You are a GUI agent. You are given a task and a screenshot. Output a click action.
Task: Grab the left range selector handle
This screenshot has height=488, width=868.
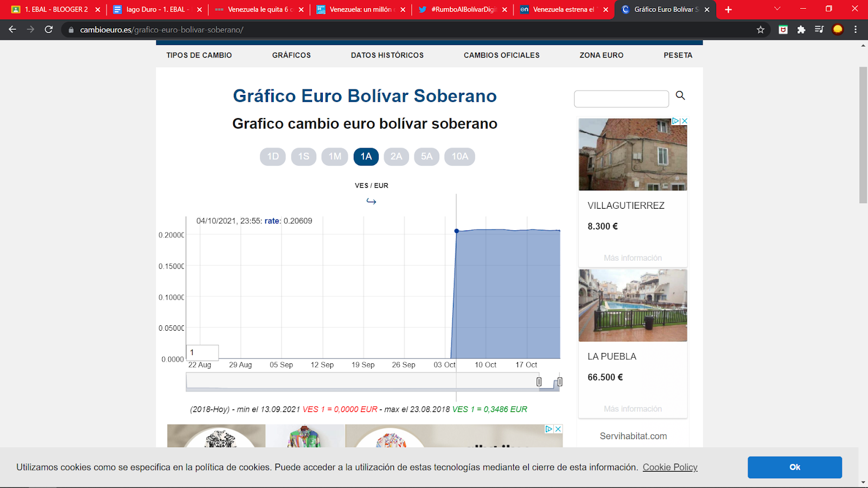(539, 382)
